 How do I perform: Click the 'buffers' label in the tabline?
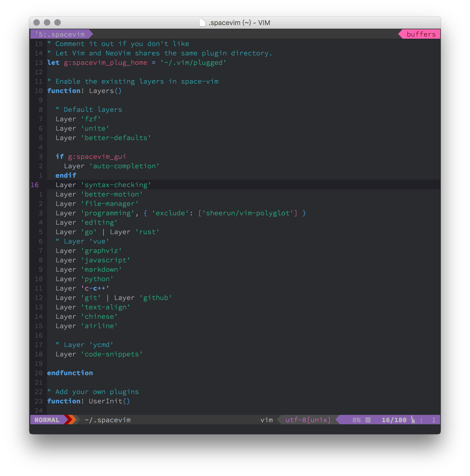421,34
